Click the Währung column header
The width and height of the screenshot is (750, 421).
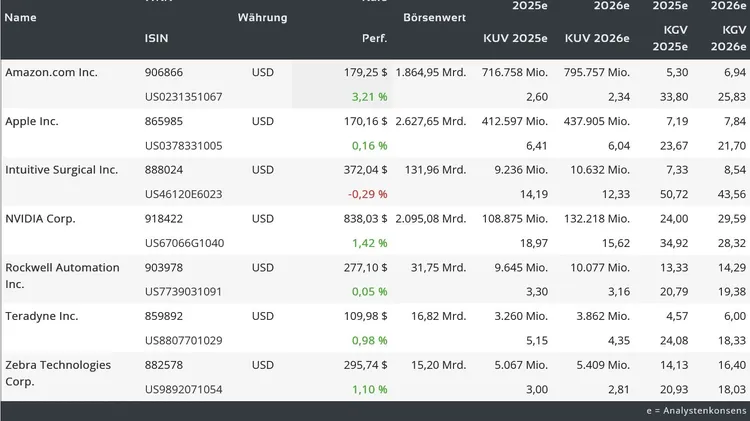click(263, 18)
